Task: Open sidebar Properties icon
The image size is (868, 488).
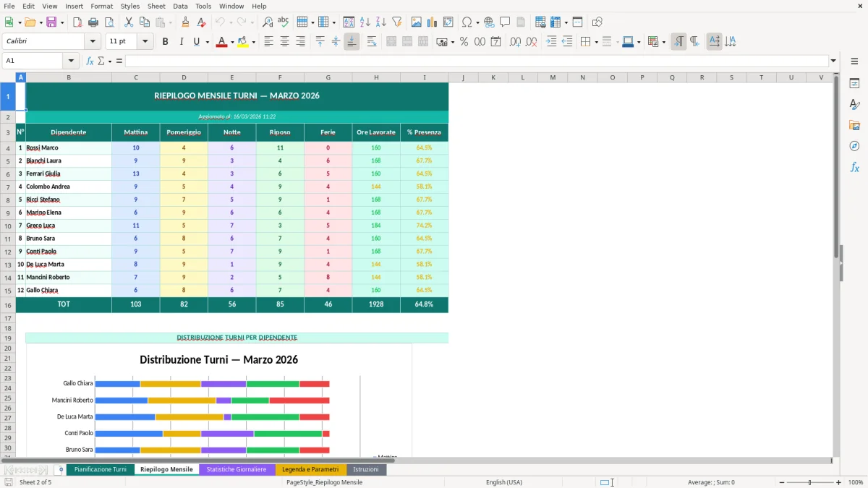Action: coord(854,83)
